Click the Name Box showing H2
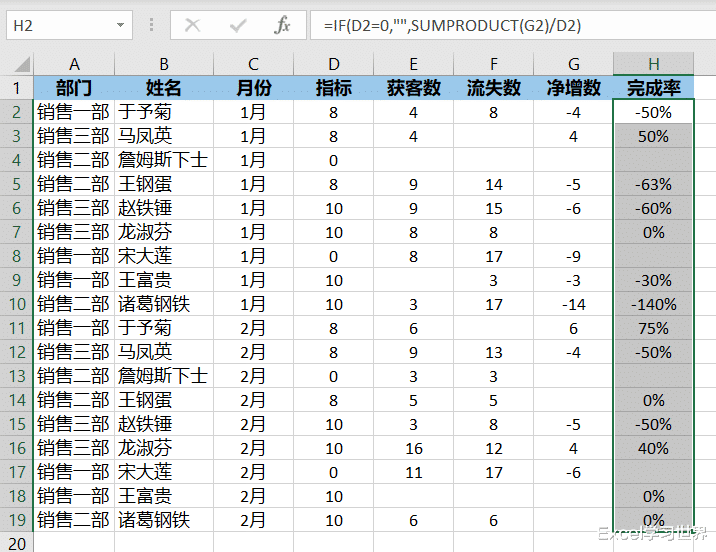716x552 pixels. 69,25
